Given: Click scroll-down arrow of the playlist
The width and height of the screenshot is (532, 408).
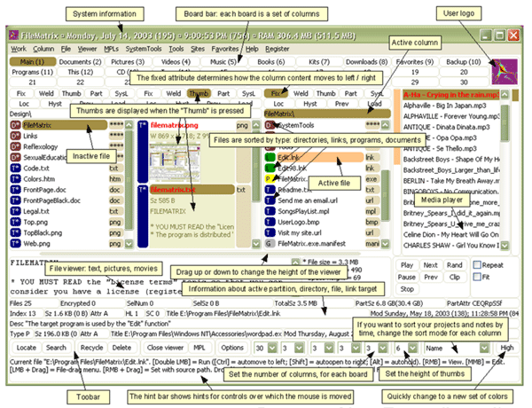Looking at the screenshot, I should [x=505, y=245].
